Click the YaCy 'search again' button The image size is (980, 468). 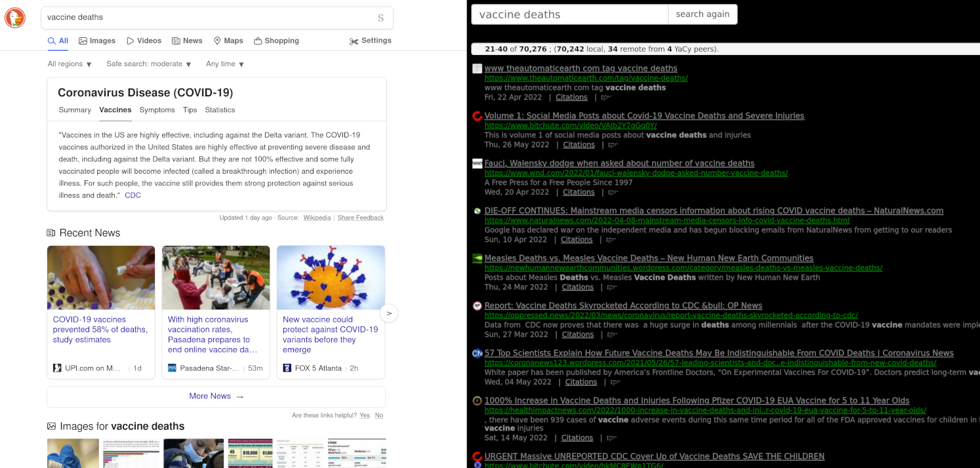[703, 14]
